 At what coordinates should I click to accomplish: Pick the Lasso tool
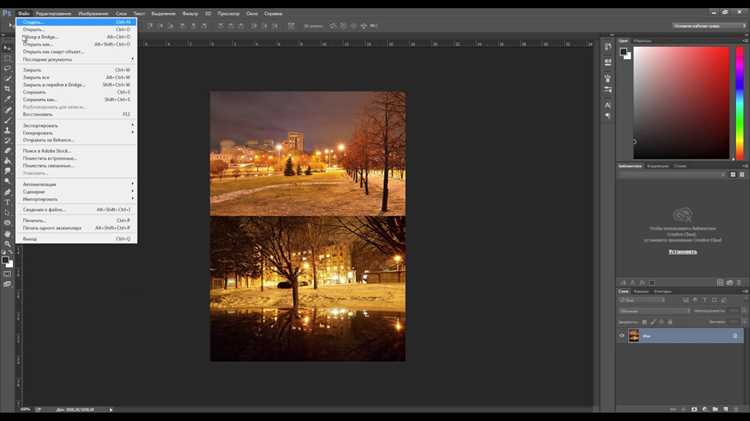tap(7, 68)
